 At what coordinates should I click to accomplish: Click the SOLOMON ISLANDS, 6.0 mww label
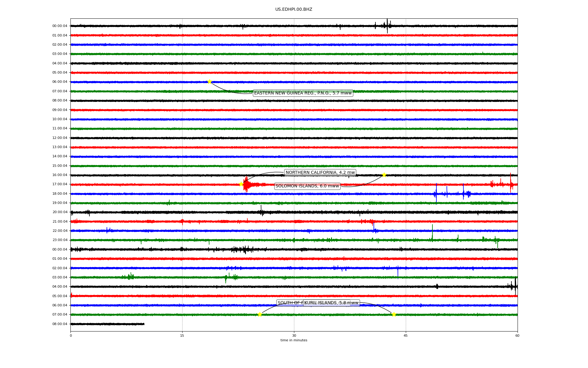pyautogui.click(x=307, y=186)
